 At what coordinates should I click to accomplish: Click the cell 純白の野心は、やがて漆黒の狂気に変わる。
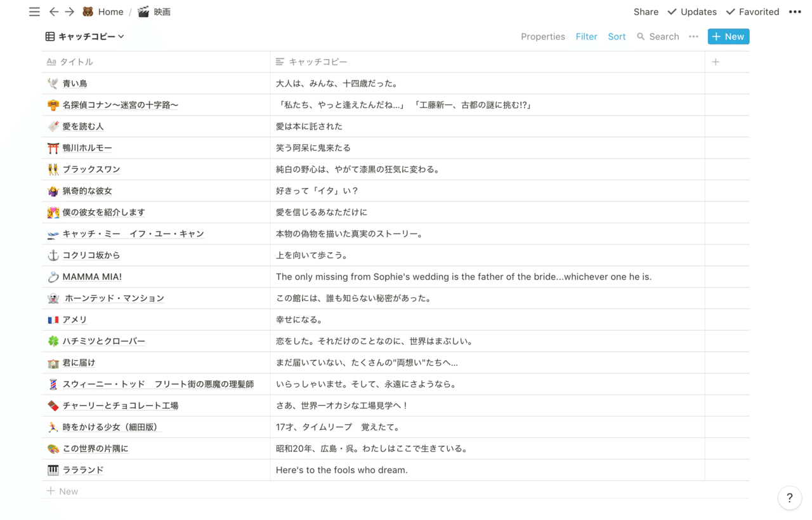click(487, 170)
